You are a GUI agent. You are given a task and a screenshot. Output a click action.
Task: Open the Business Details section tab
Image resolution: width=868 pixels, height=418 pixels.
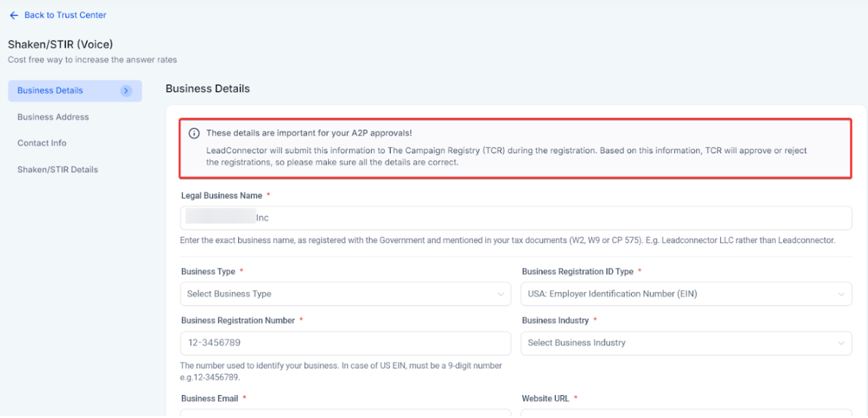click(51, 91)
